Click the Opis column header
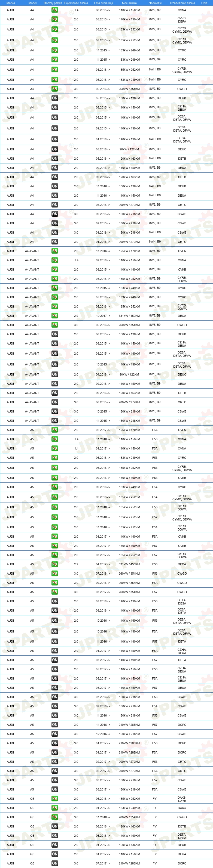This screenshot has height=868, width=213. coord(204,3)
